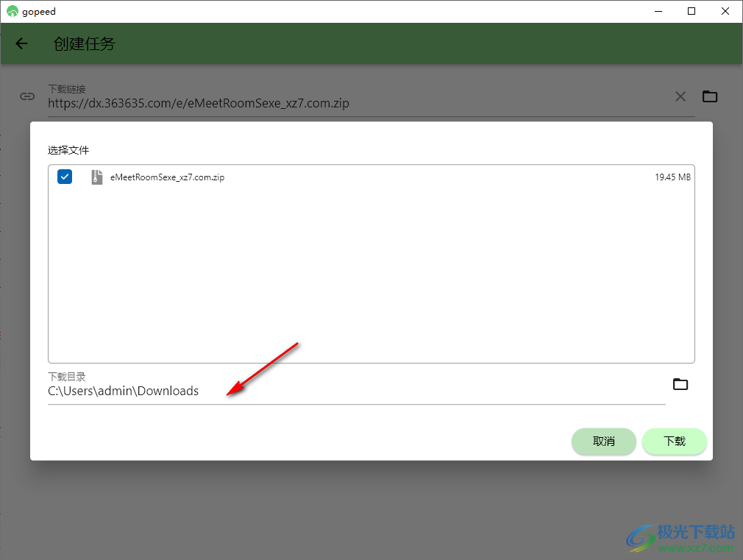Clear the download link with the X icon
This screenshot has width=743, height=560.
pos(680,96)
